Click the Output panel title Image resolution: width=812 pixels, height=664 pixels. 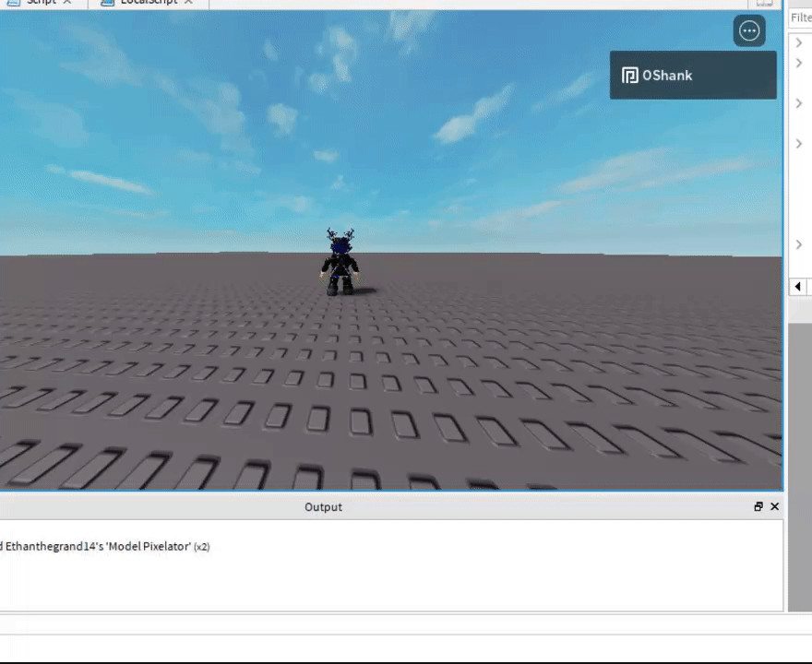pyautogui.click(x=323, y=507)
